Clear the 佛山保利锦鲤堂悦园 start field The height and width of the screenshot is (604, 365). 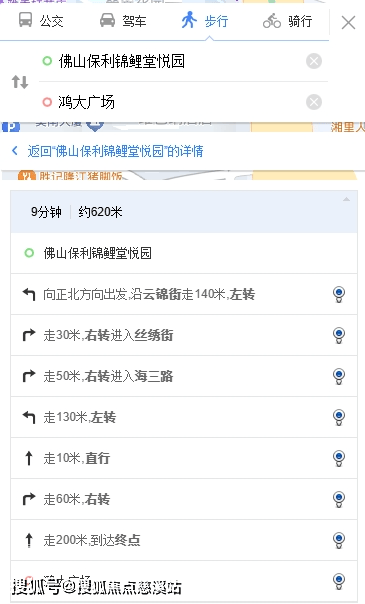314,61
